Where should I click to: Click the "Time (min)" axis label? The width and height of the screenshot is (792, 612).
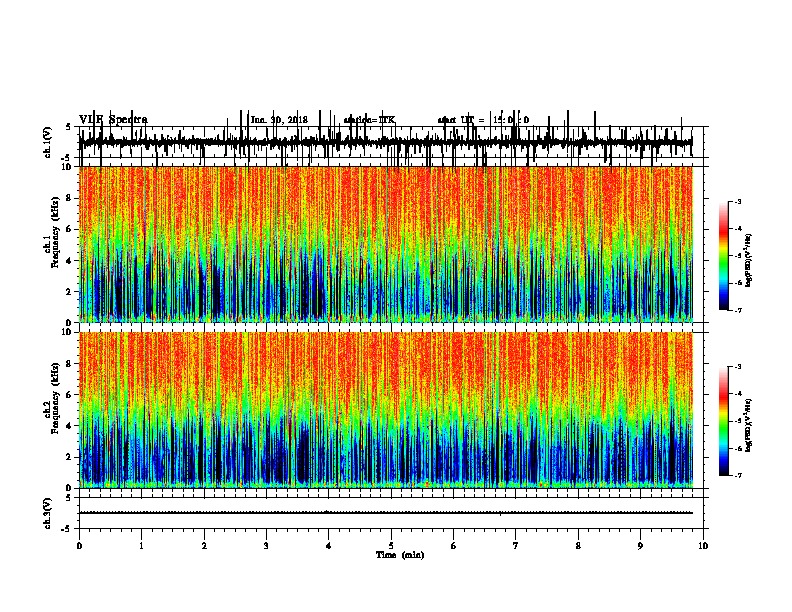coord(400,555)
